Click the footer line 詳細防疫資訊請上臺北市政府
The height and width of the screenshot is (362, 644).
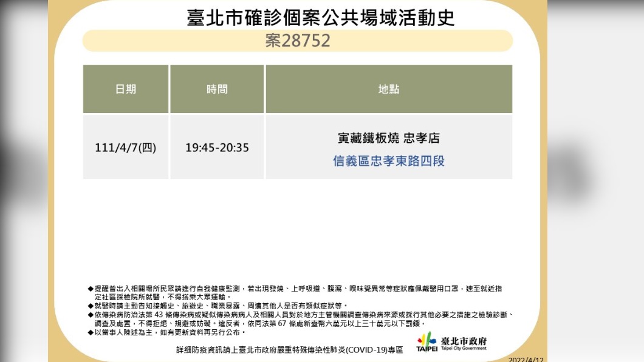(x=290, y=350)
